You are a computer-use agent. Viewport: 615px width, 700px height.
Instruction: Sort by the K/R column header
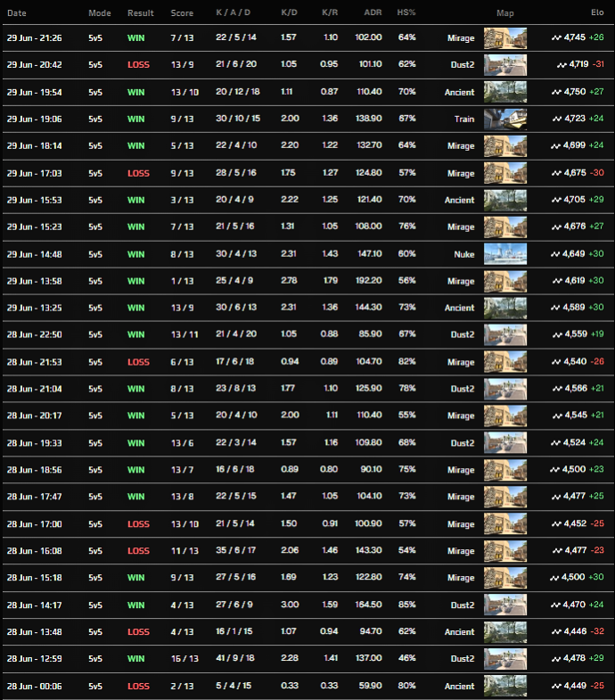(x=330, y=12)
